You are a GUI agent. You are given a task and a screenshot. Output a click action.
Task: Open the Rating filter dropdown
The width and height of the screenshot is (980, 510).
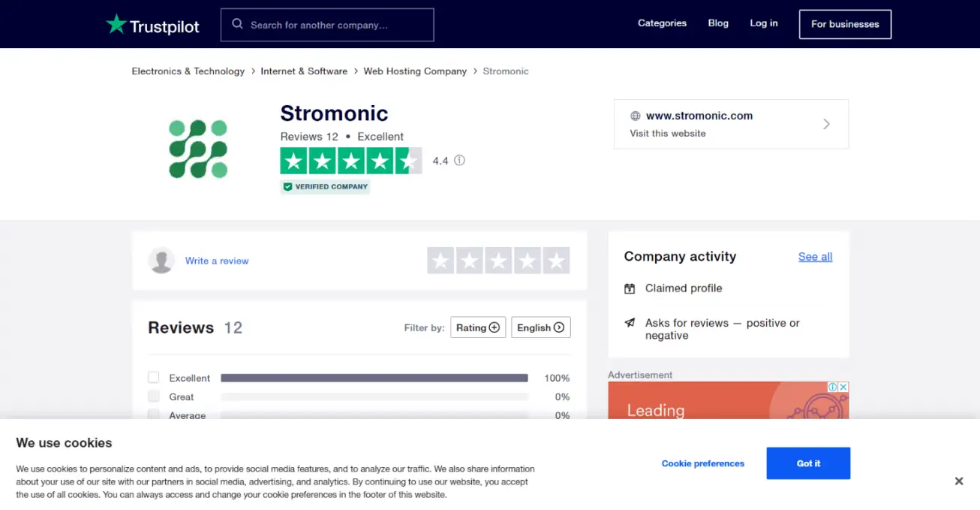coord(478,327)
